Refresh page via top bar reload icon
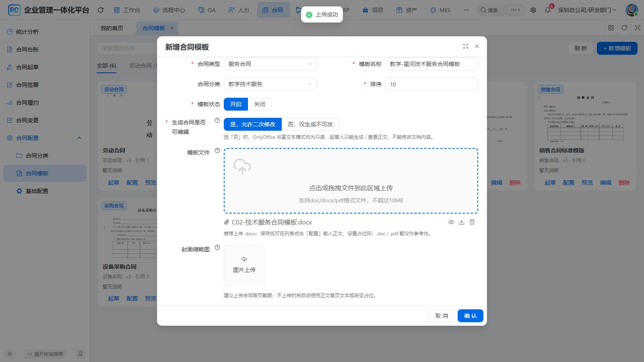 point(101,10)
